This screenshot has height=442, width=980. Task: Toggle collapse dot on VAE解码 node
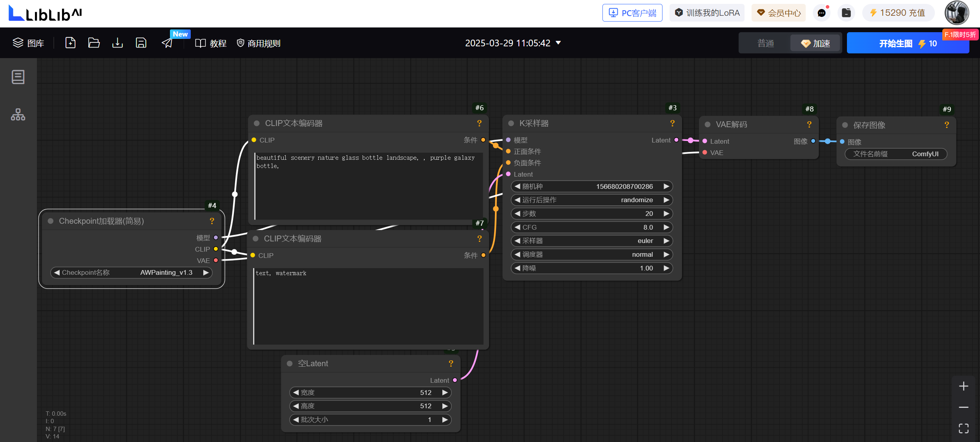pyautogui.click(x=707, y=124)
